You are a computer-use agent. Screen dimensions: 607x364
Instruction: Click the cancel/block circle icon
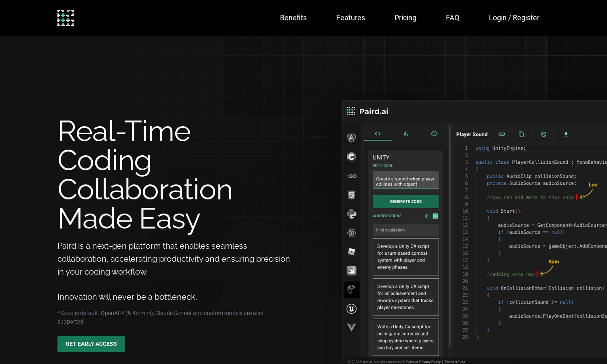click(543, 134)
